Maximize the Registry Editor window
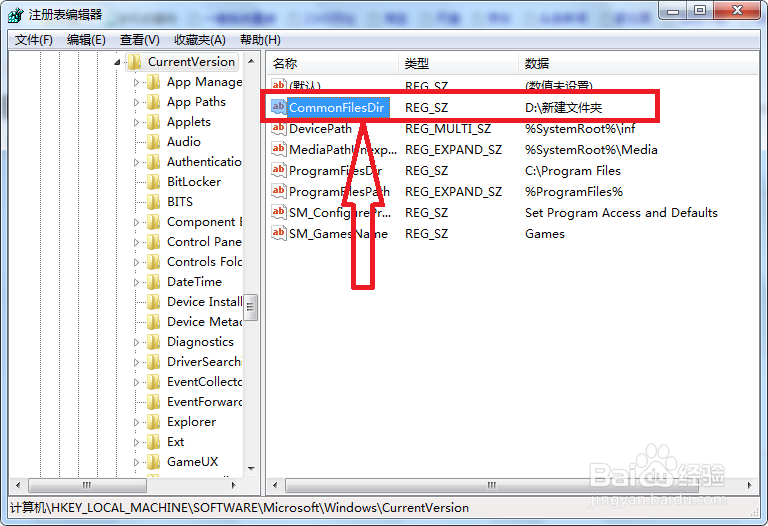The height and width of the screenshot is (526, 768). [x=700, y=10]
